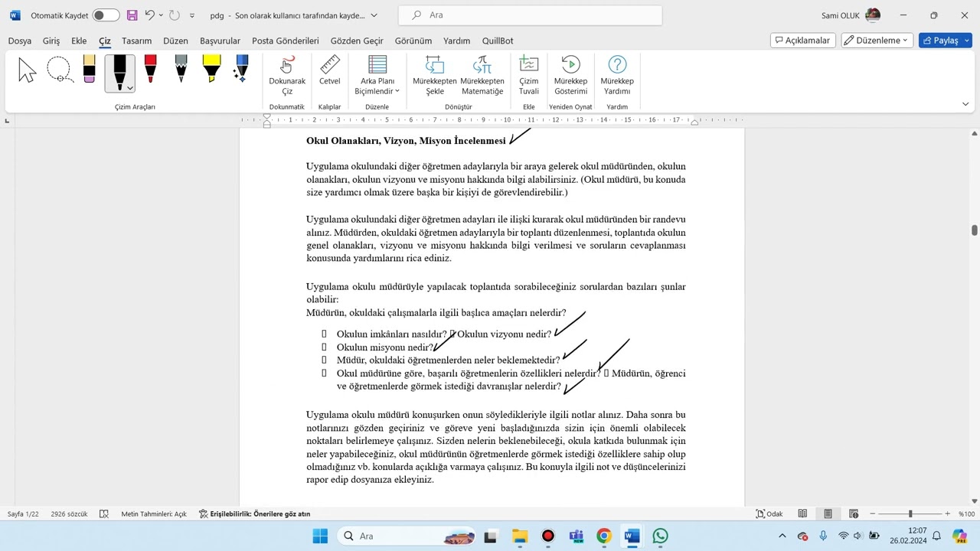Toggle the Odak focus mode
980x551 pixels.
(769, 514)
